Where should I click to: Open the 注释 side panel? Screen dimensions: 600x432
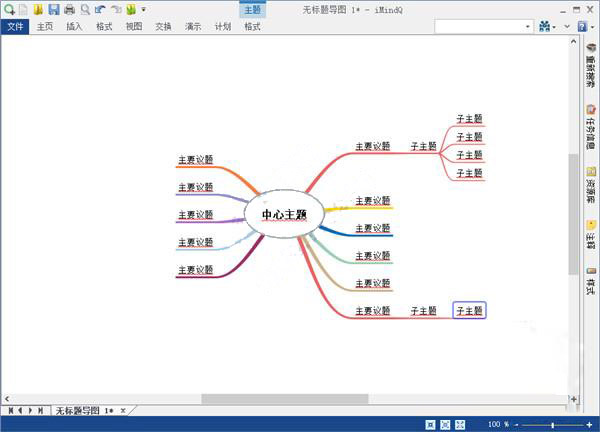(591, 234)
